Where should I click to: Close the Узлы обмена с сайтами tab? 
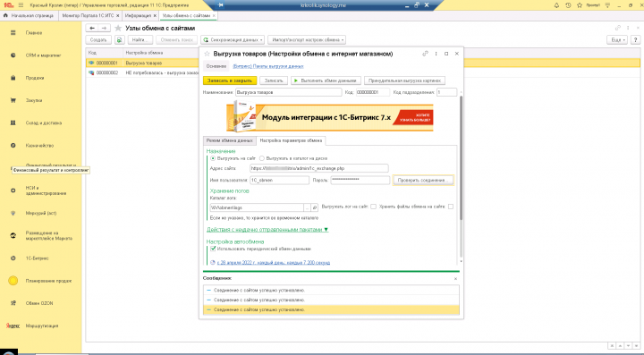click(214, 15)
